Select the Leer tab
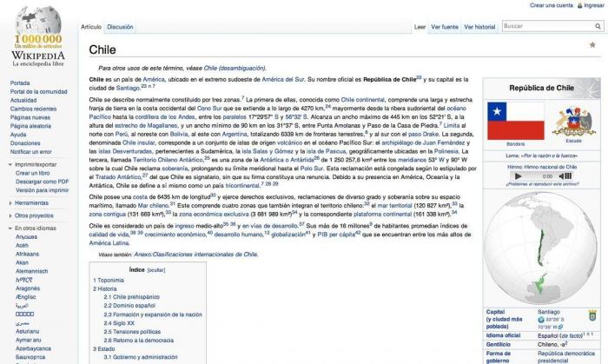 [420, 27]
